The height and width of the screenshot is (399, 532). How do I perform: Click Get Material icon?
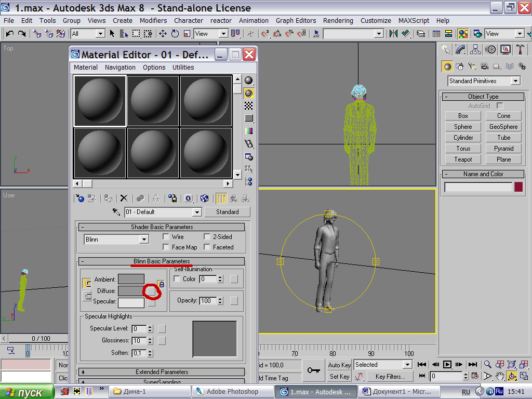tap(80, 198)
